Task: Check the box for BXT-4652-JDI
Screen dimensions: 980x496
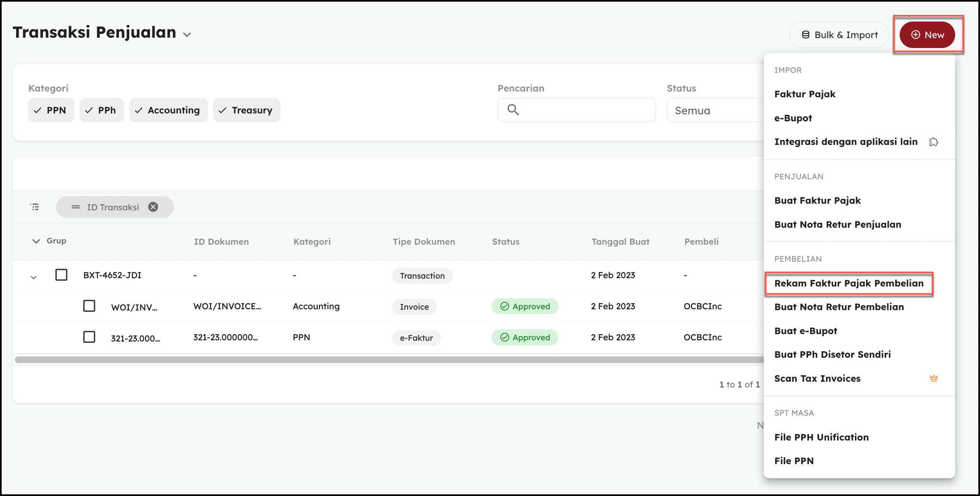Action: pyautogui.click(x=61, y=275)
